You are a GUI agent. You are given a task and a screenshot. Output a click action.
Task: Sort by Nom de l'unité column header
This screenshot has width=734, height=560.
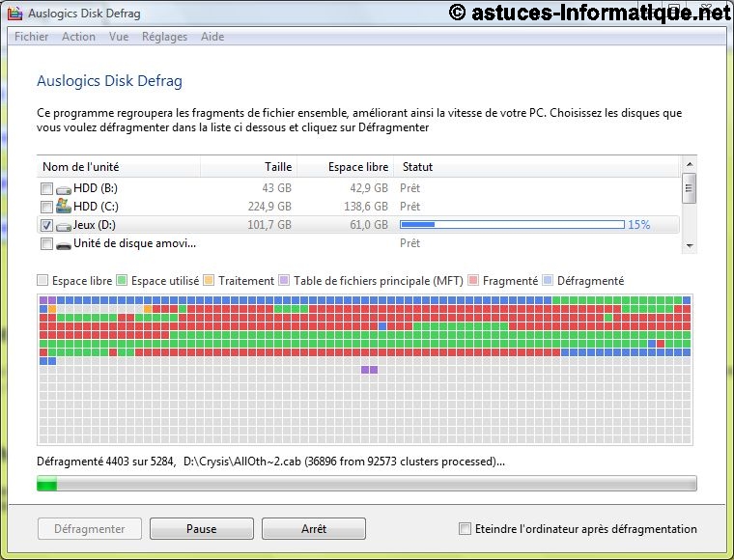(x=81, y=167)
